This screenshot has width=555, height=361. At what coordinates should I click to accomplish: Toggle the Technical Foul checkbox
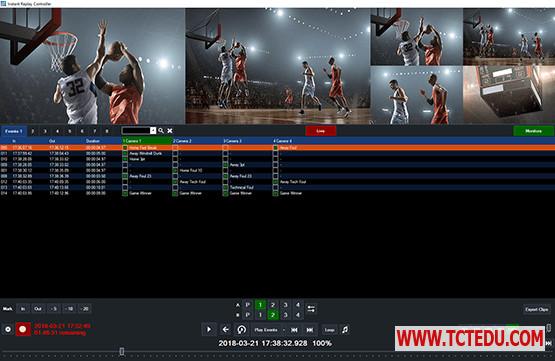[225, 187]
